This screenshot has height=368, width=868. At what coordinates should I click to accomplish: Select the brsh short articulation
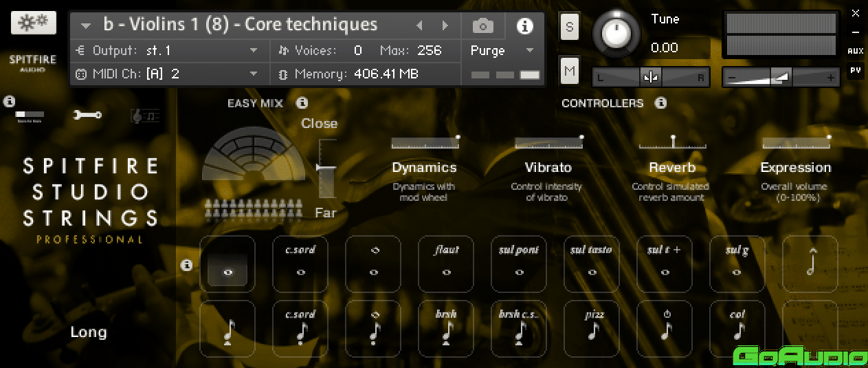446,329
